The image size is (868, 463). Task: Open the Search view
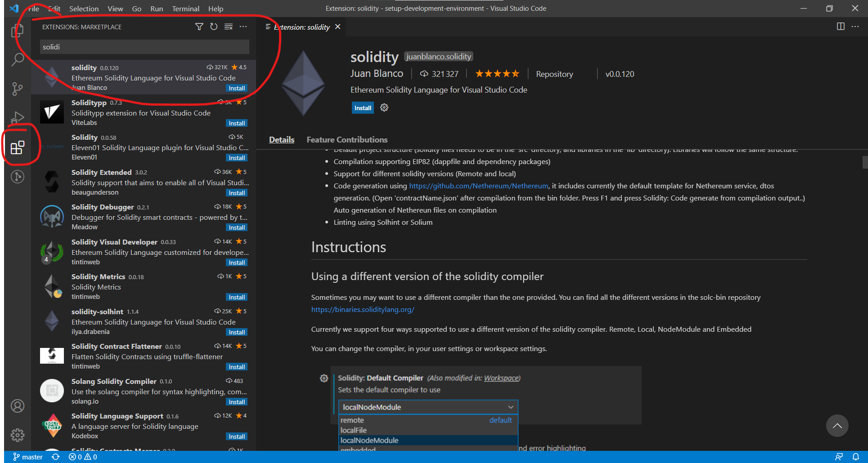pyautogui.click(x=18, y=59)
